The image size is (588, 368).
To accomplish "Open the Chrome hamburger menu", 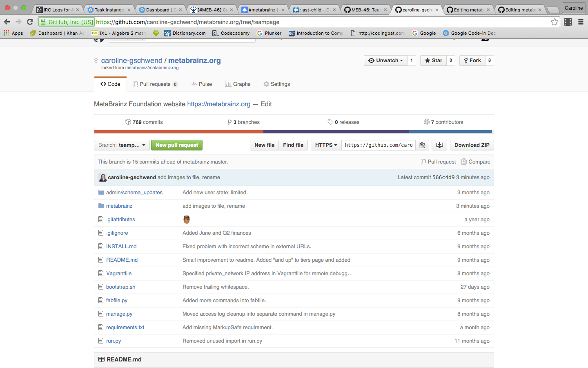I will pos(581,22).
